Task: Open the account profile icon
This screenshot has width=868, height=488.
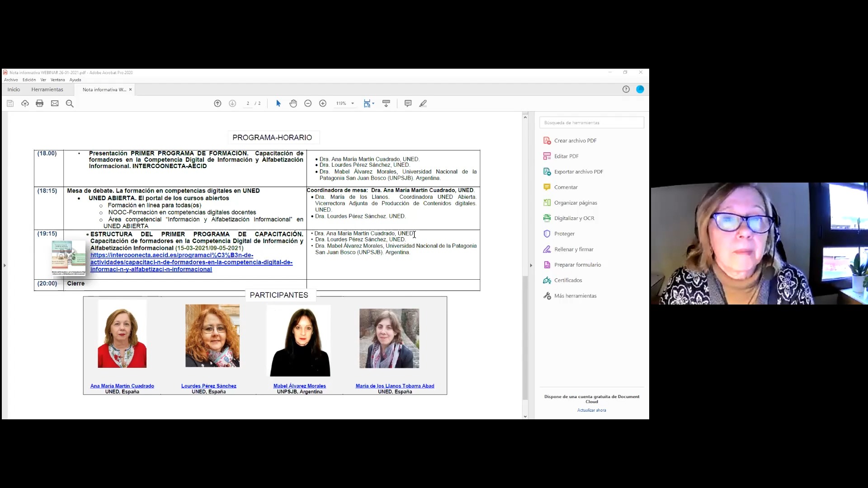Action: [640, 89]
